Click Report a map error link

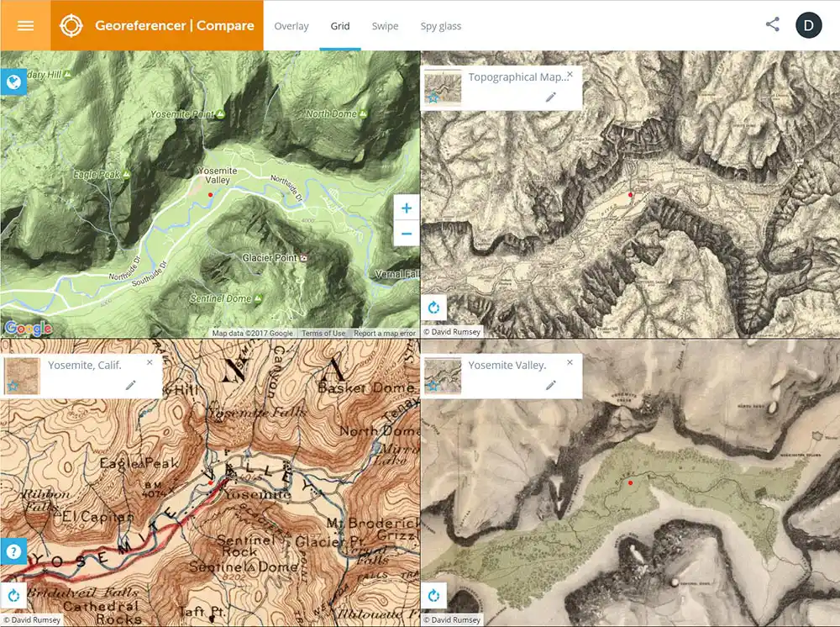pos(385,333)
